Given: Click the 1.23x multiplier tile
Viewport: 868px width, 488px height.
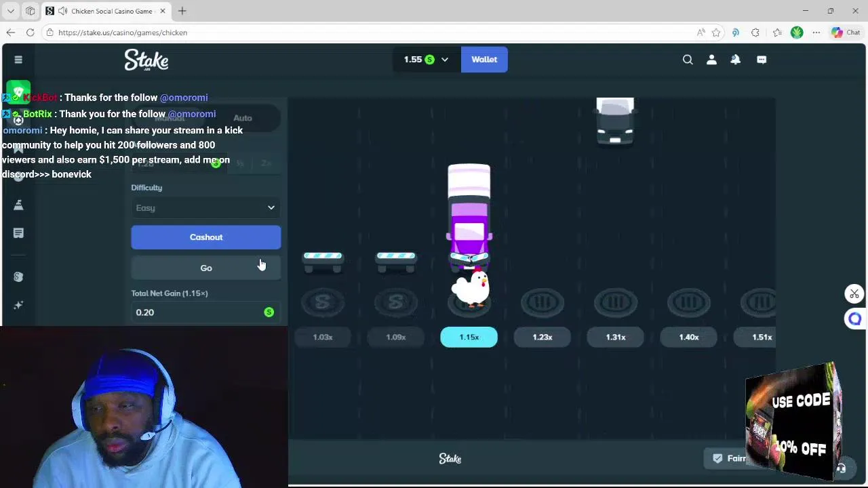Looking at the screenshot, I should coord(542,337).
